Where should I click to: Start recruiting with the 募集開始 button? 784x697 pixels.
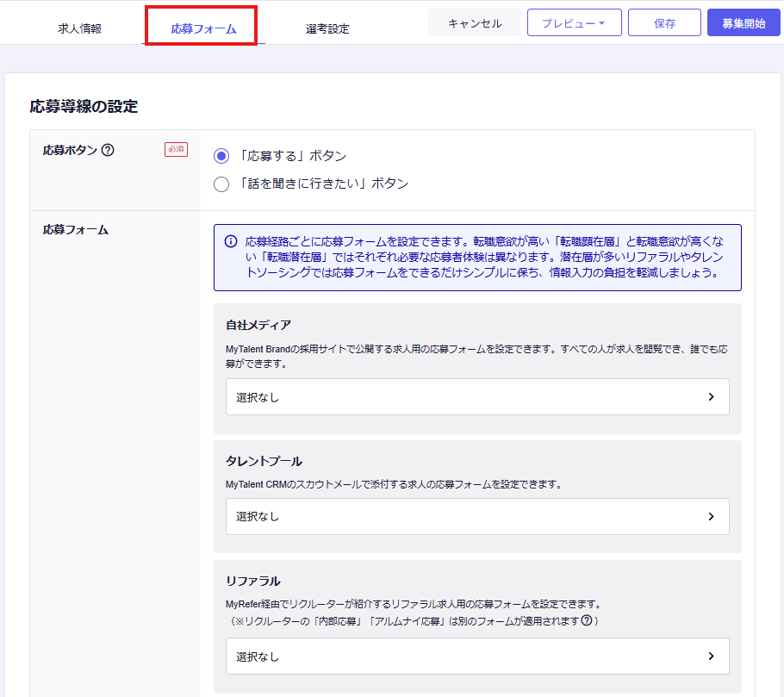744,23
